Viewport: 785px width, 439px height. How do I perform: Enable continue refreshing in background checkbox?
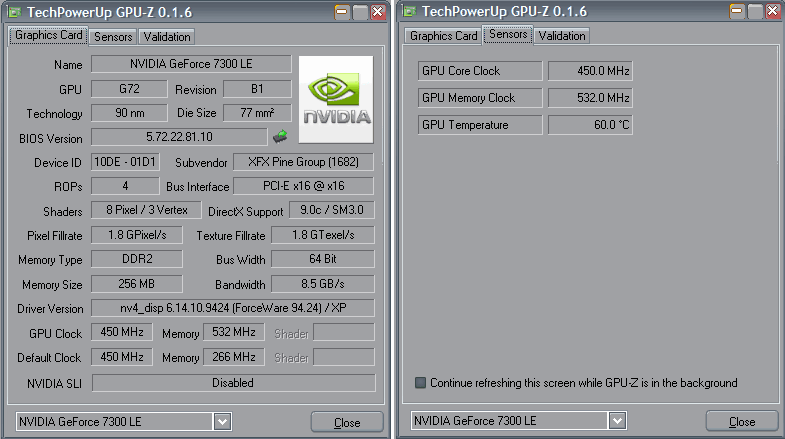click(x=421, y=383)
